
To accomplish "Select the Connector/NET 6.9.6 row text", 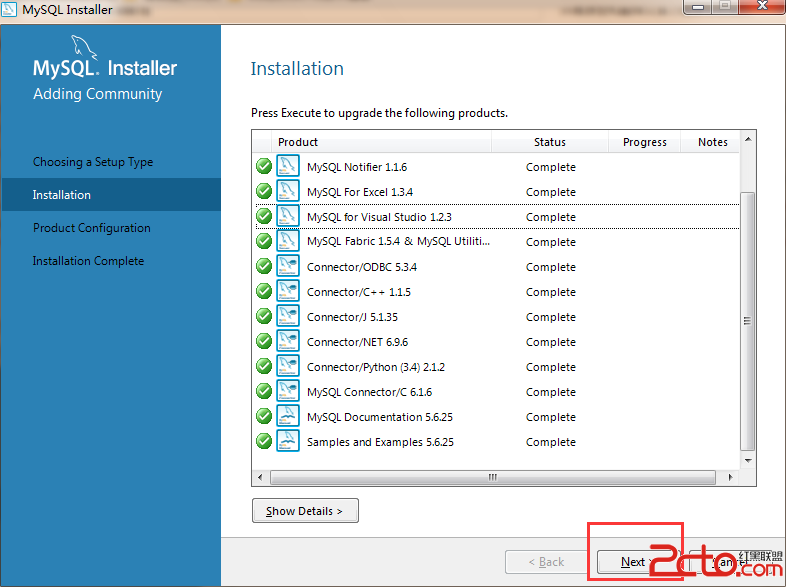I will 357,342.
